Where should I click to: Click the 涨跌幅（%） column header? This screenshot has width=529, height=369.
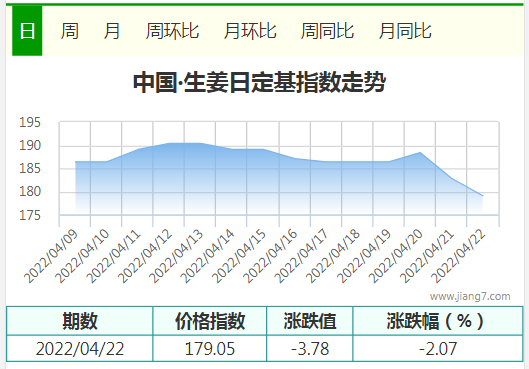click(x=438, y=321)
